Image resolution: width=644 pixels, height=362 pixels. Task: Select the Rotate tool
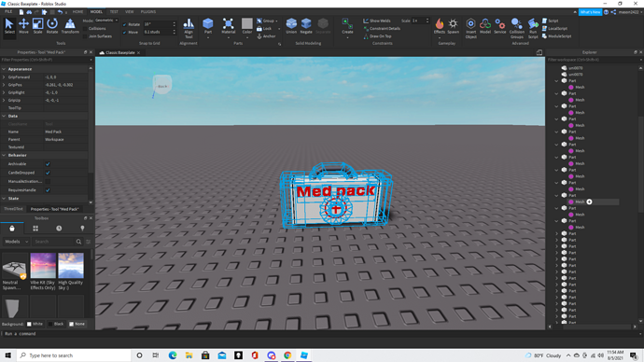click(x=52, y=26)
